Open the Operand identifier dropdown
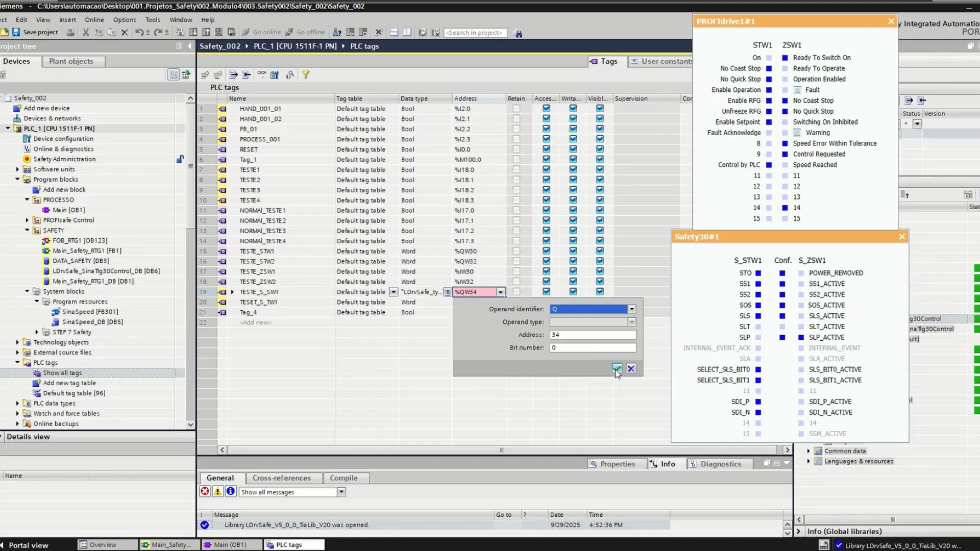980x551 pixels. click(631, 309)
